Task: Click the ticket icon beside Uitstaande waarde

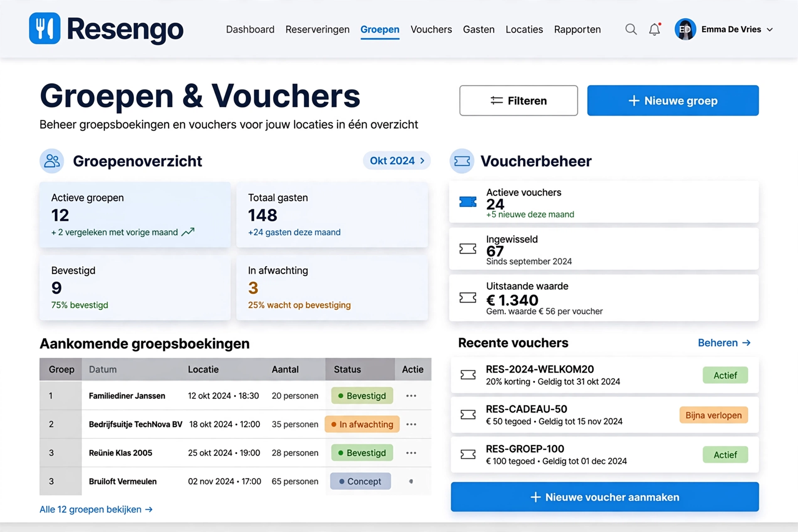Action: click(x=468, y=298)
